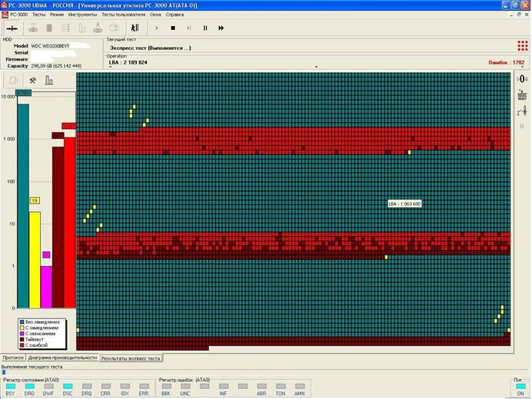Pause the running express test

(x=205, y=28)
